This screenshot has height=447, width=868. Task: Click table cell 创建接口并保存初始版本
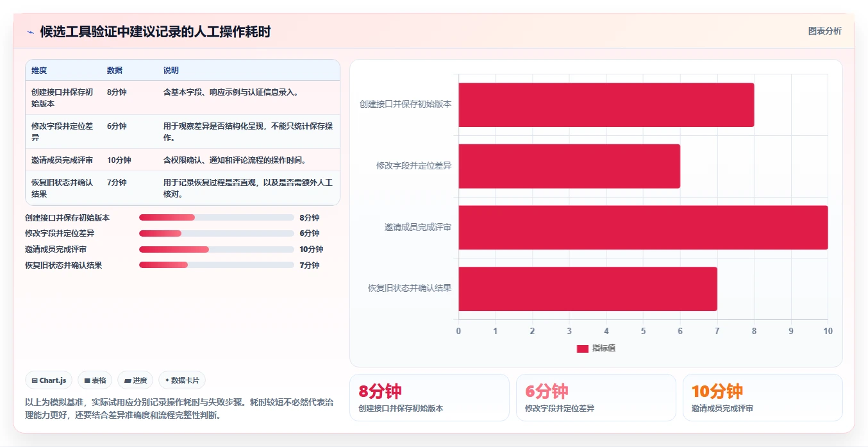(63, 97)
